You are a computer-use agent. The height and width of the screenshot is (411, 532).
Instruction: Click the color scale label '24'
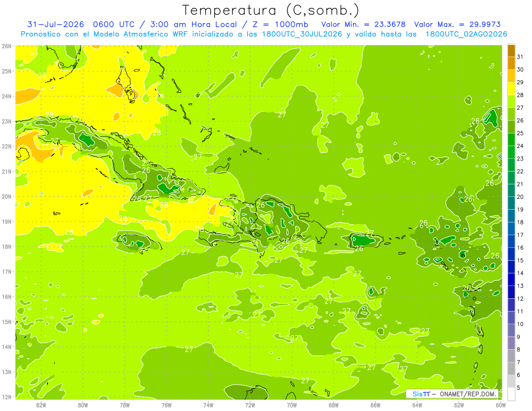(520, 145)
